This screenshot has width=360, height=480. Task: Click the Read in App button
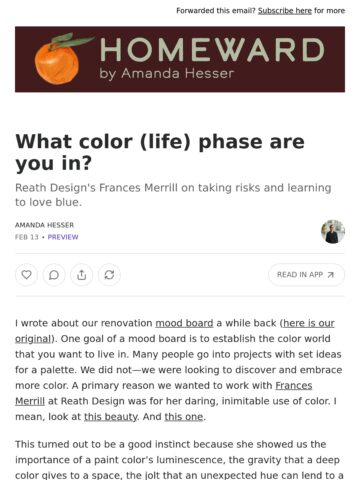click(x=306, y=275)
